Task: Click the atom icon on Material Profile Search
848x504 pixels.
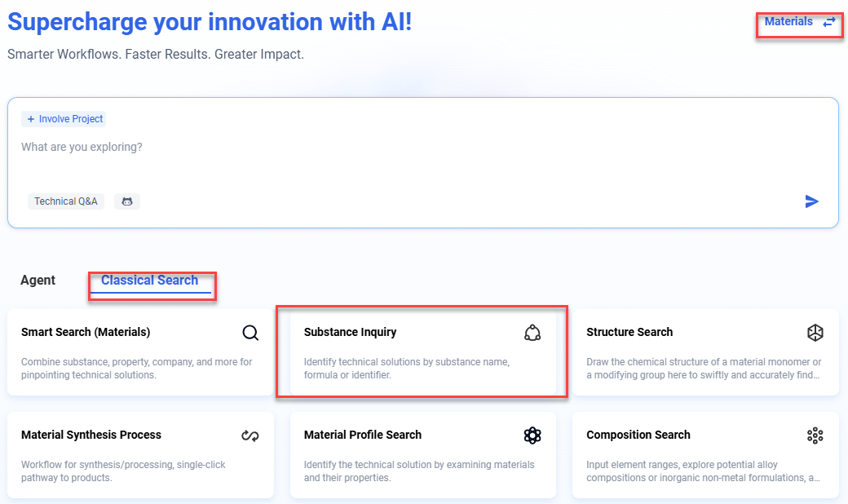Action: pyautogui.click(x=532, y=435)
